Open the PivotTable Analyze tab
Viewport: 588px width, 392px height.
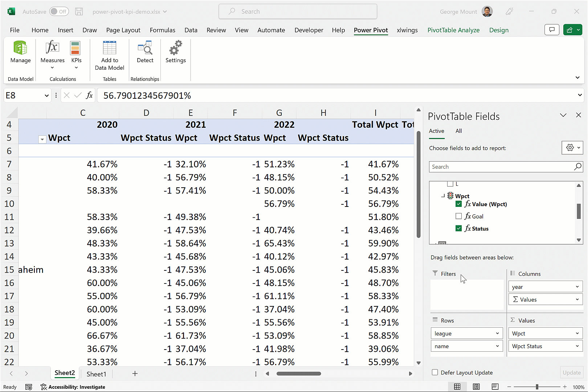click(x=453, y=30)
